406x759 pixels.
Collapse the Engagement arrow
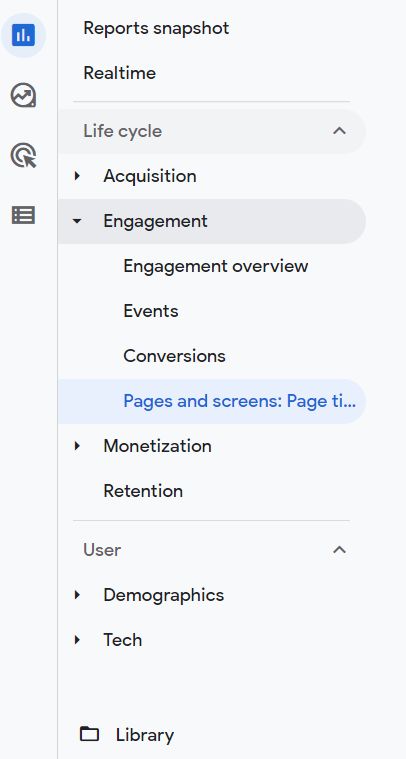(76, 221)
